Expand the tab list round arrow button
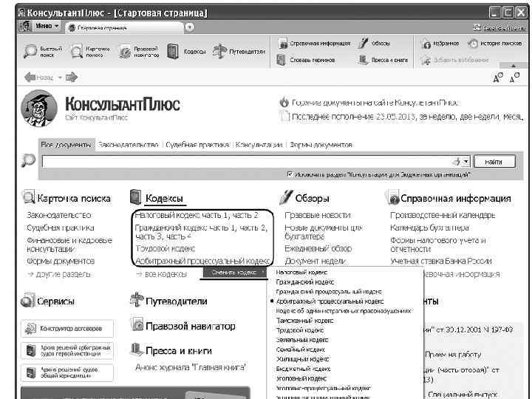 [x=190, y=27]
